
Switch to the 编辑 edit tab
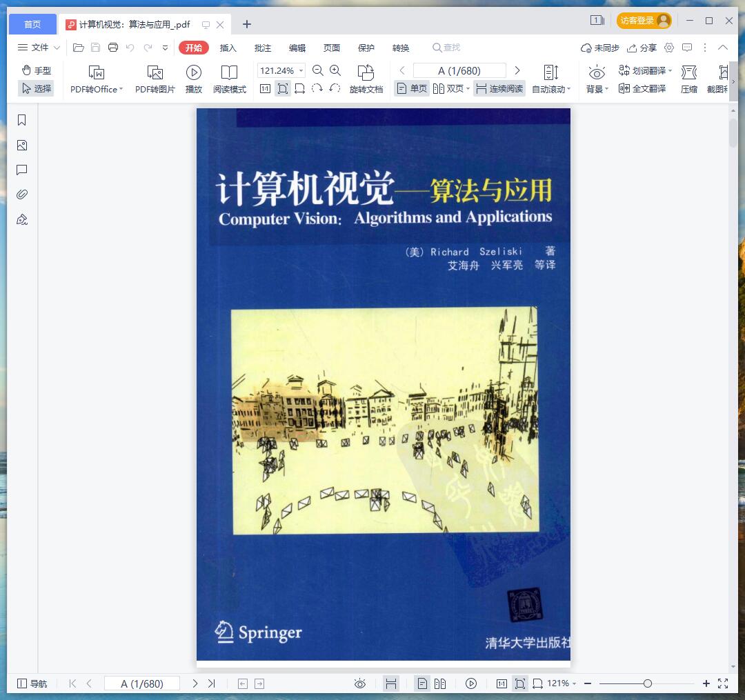pos(297,48)
